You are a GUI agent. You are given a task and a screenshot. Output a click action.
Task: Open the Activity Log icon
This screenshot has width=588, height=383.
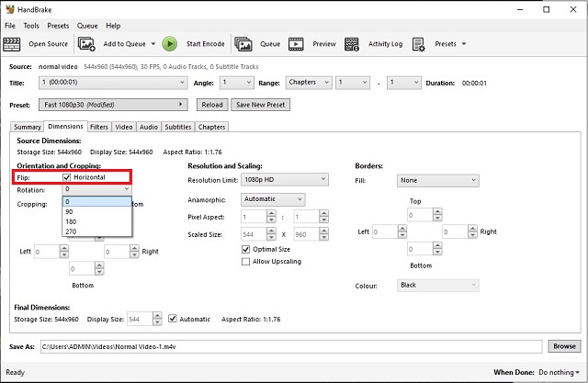tap(352, 44)
